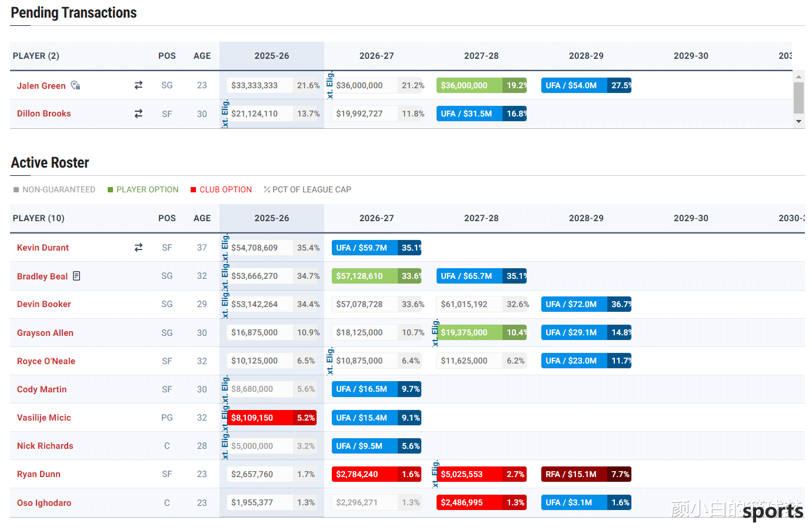Click the restriction icon next to Jalen Green's name

[x=75, y=85]
